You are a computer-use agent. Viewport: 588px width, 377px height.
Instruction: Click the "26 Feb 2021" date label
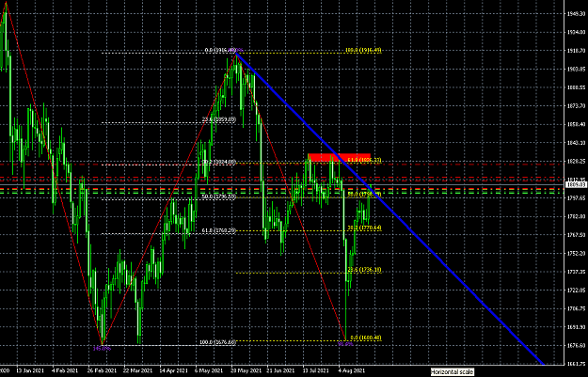click(x=102, y=370)
